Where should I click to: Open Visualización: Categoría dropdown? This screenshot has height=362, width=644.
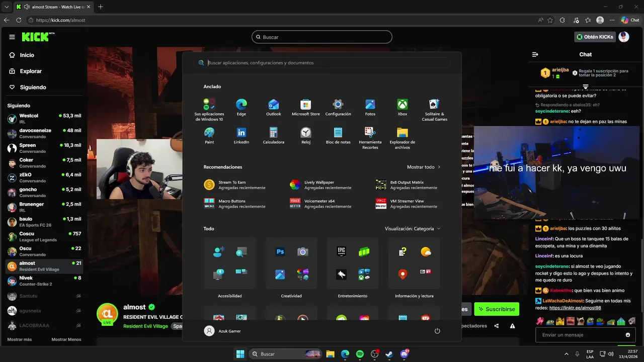[413, 228]
